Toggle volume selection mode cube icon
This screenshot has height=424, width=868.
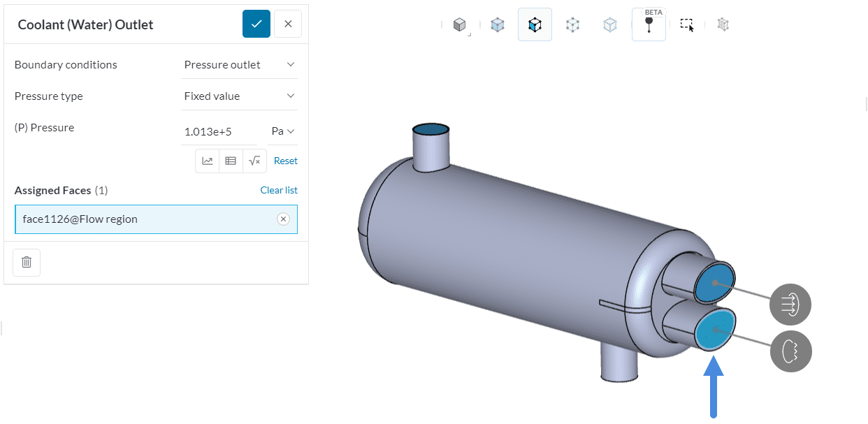pos(497,25)
